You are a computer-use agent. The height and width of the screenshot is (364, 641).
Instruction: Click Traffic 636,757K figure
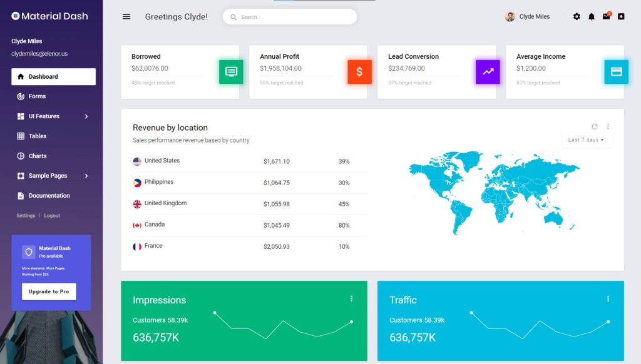point(413,338)
